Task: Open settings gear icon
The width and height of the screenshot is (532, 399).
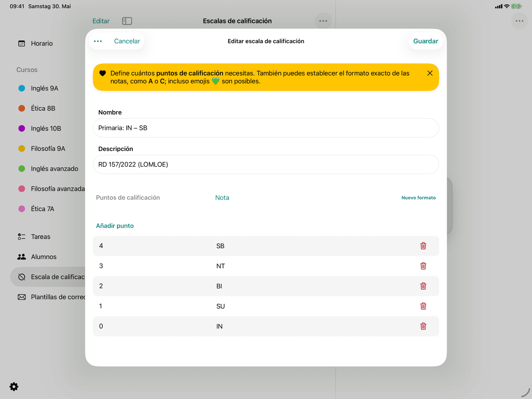Action: [14, 387]
